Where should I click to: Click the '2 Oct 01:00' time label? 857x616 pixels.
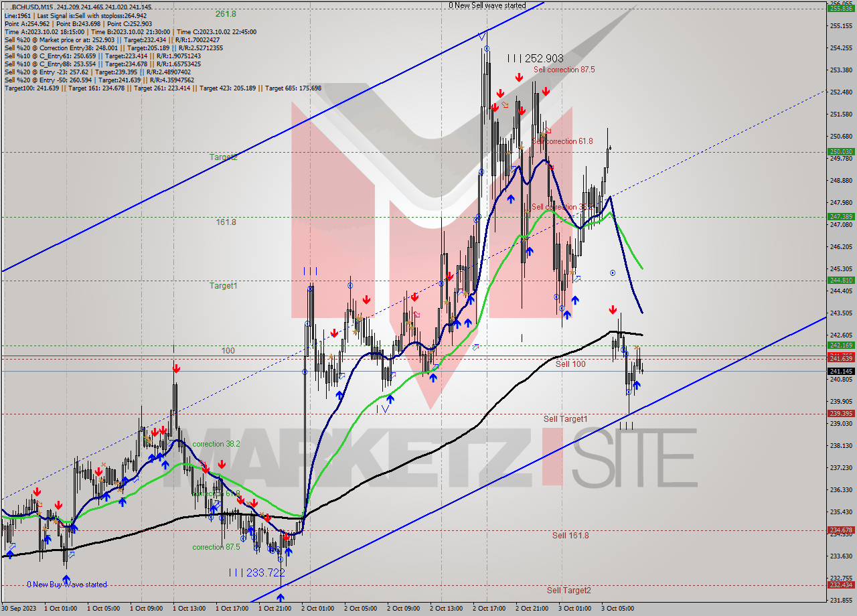click(319, 609)
